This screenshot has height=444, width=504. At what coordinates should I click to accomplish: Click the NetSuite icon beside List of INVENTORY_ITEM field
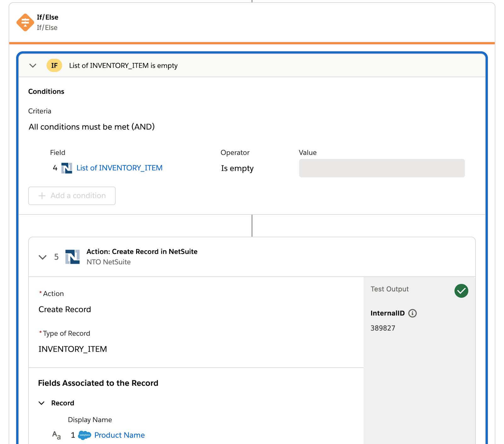(x=66, y=168)
